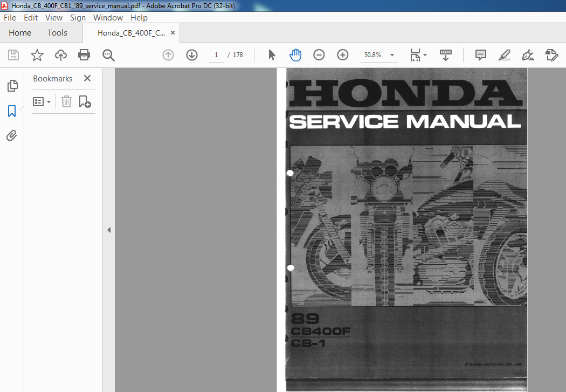Open the File menu
This screenshot has width=566, height=392.
pyautogui.click(x=10, y=18)
